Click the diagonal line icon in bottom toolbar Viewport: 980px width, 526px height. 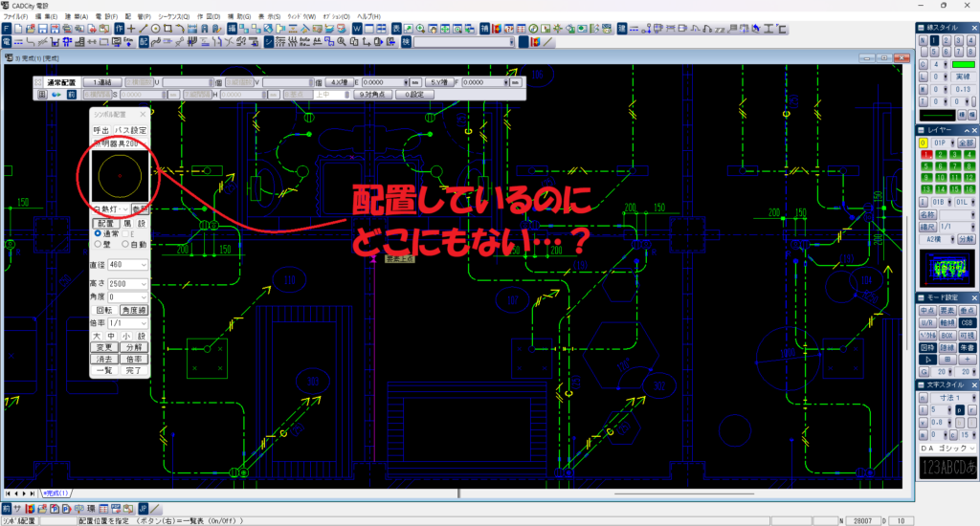155,509
